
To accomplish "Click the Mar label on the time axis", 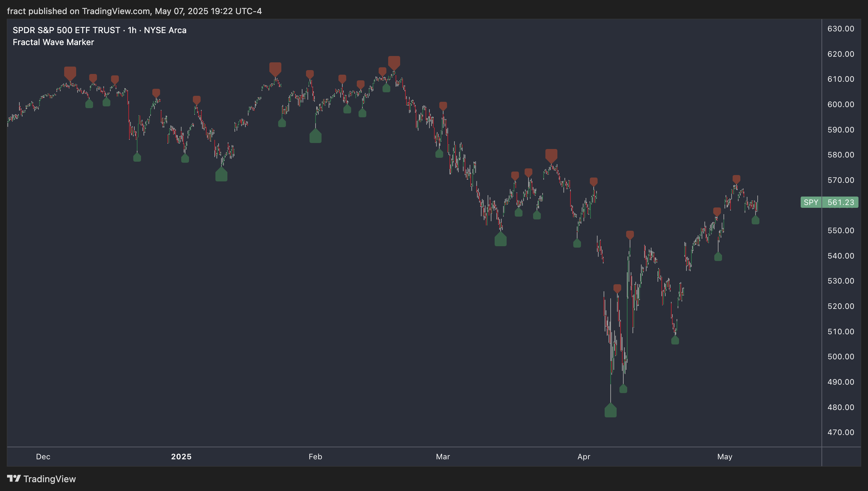I will tap(443, 457).
